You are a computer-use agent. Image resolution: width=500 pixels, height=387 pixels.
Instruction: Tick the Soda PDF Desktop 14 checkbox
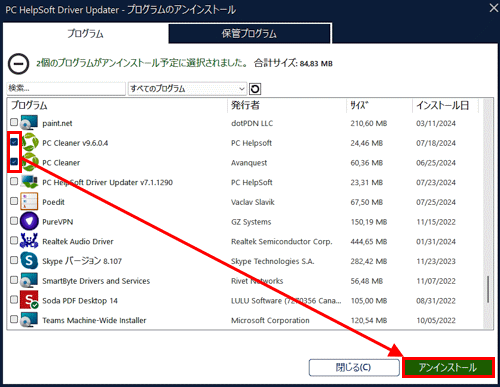click(x=14, y=299)
